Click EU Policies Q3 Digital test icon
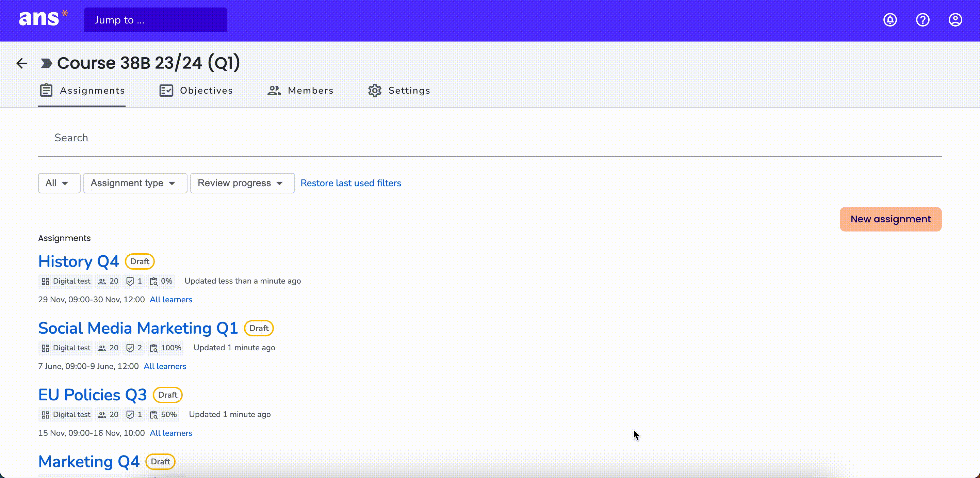Viewport: 980px width, 478px height. pyautogui.click(x=46, y=415)
